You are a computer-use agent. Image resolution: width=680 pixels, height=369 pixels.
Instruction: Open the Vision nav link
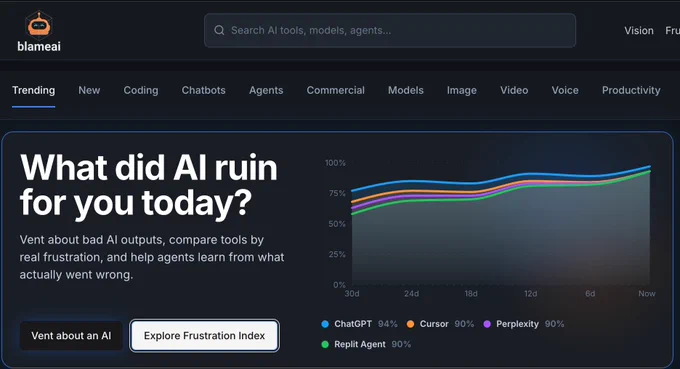point(639,31)
